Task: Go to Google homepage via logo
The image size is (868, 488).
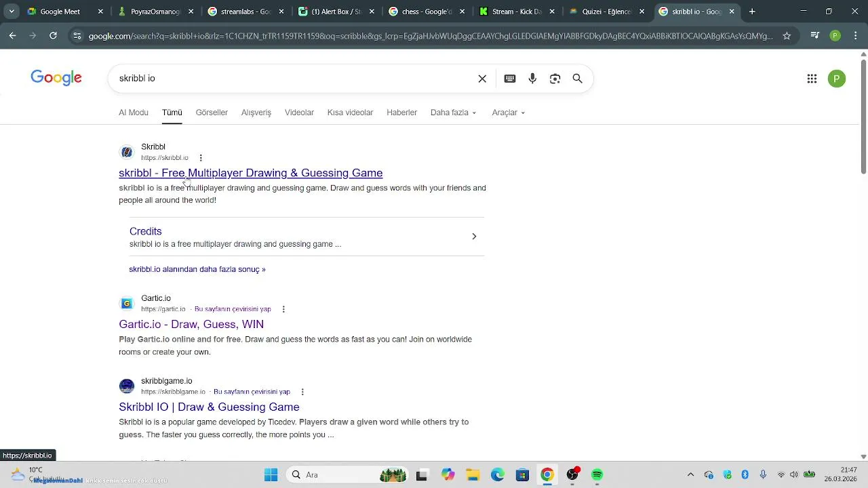Action: tap(56, 78)
